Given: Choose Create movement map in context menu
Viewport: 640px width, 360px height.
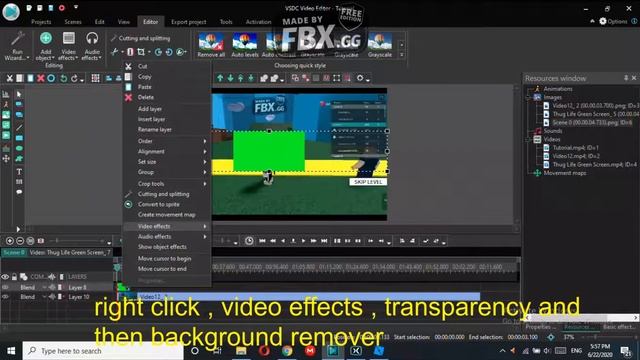Looking at the screenshot, I should (167, 214).
